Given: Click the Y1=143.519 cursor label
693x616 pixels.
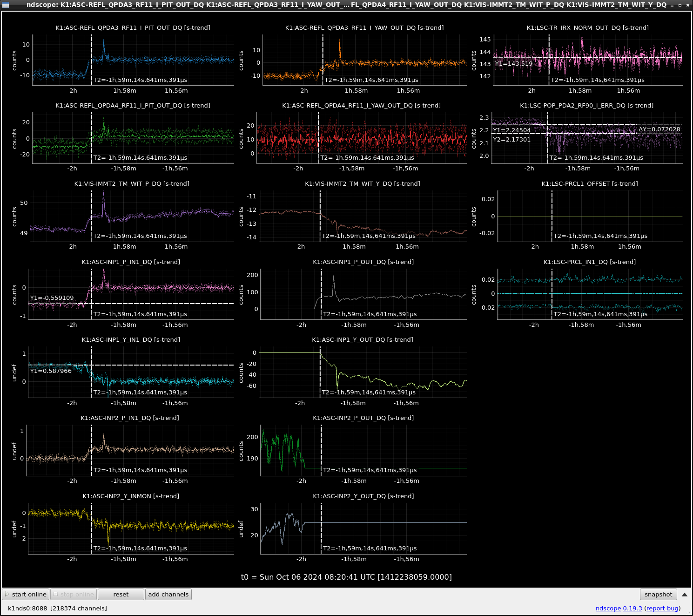Looking at the screenshot, I should click(513, 64).
